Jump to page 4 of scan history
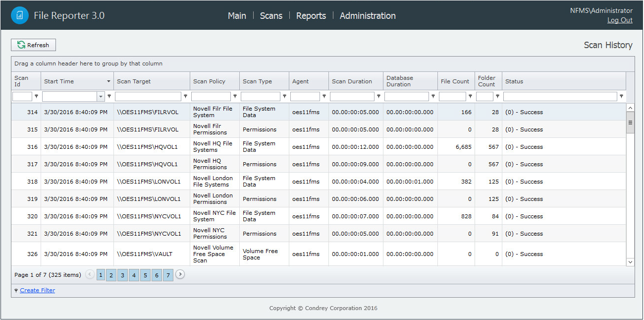 [134, 275]
